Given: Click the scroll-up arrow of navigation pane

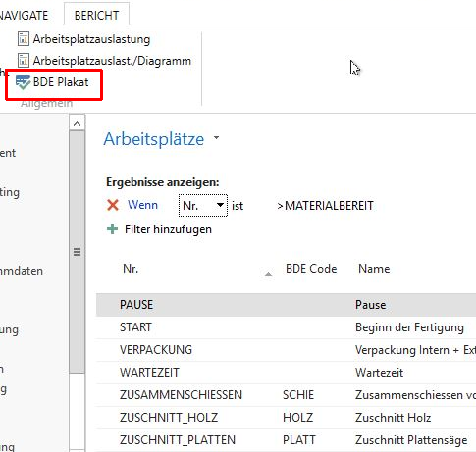Looking at the screenshot, I should [77, 123].
